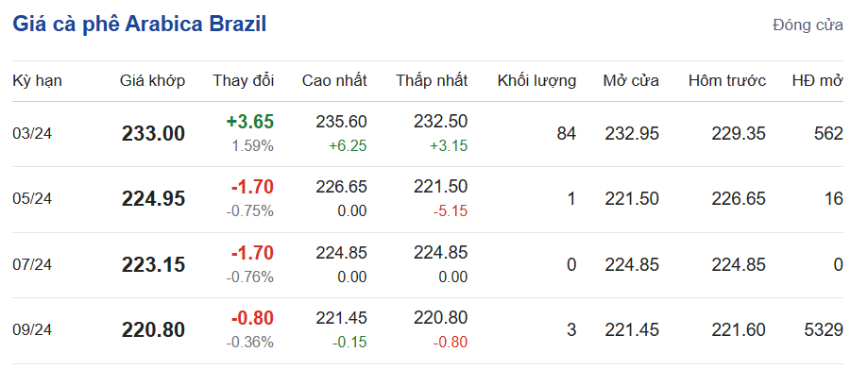Click the 233.00 matched price

click(x=153, y=134)
